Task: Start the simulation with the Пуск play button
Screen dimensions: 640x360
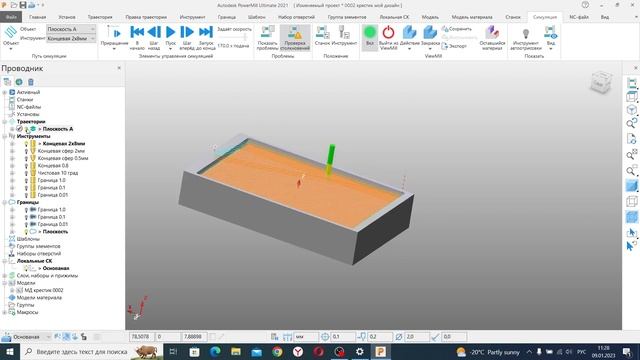Action: coord(171,36)
